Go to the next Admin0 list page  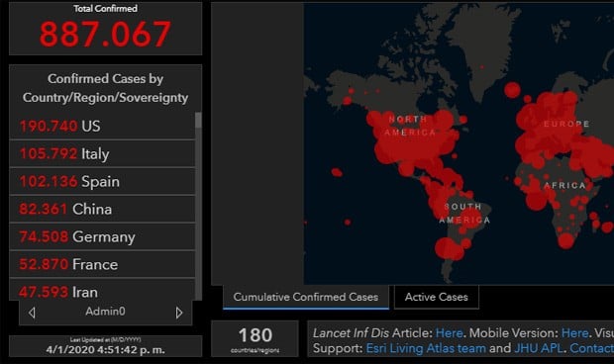[179, 313]
